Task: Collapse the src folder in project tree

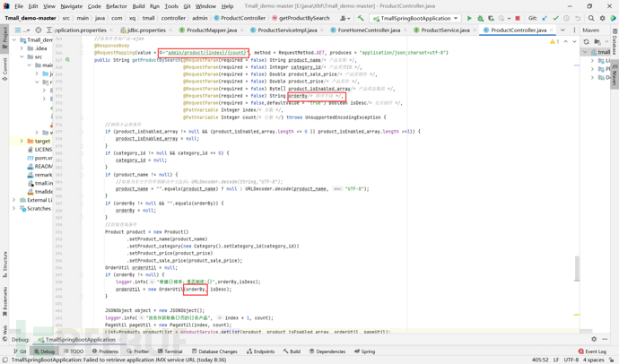Action: (x=22, y=56)
